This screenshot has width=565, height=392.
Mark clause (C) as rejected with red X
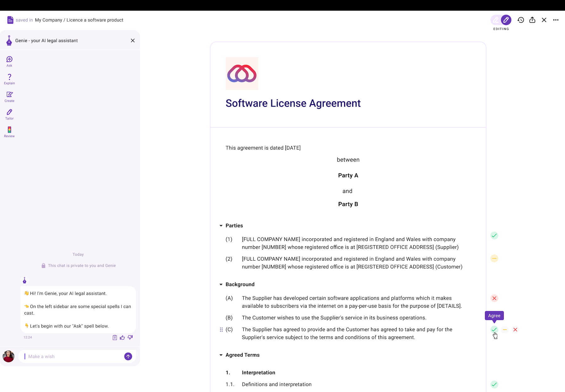tap(515, 330)
